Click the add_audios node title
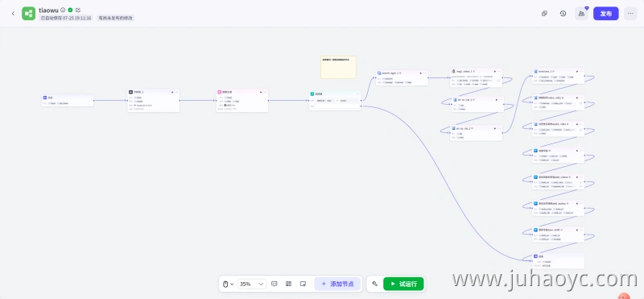Screen dimensions: 644x299 pyautogui.click(x=553, y=203)
